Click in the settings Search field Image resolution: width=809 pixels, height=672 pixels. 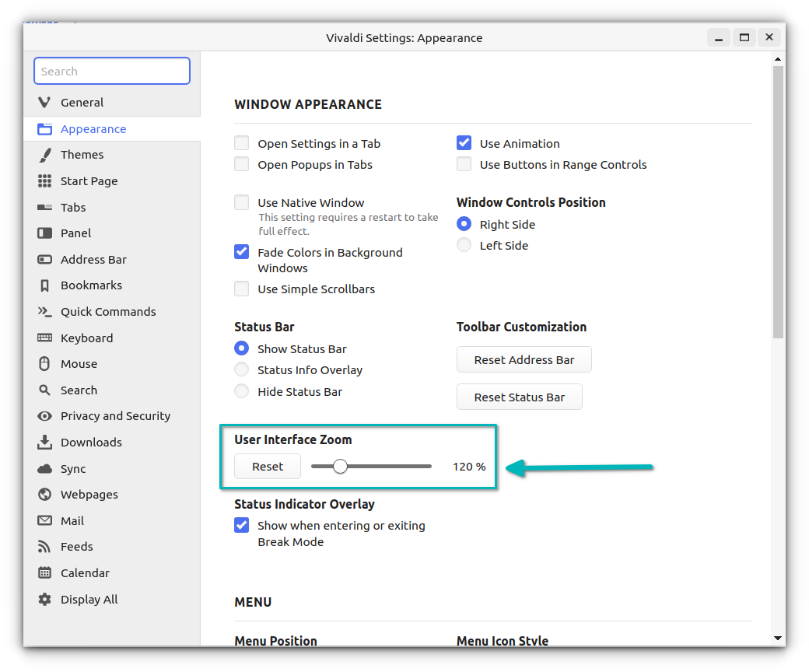tap(112, 72)
